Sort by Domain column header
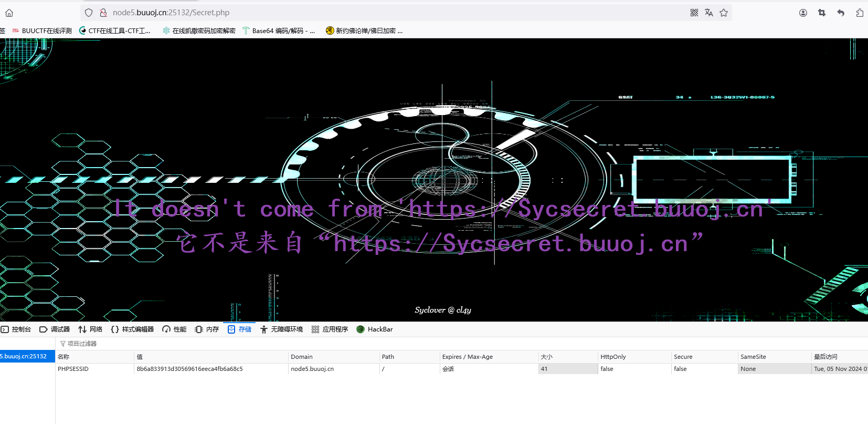The height and width of the screenshot is (424, 868). pos(334,357)
